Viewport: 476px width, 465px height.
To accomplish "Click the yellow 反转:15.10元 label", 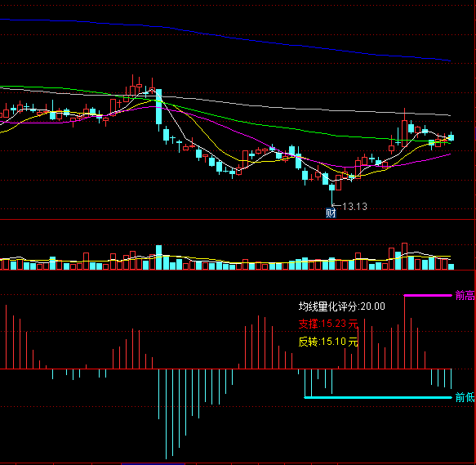I will [x=328, y=342].
